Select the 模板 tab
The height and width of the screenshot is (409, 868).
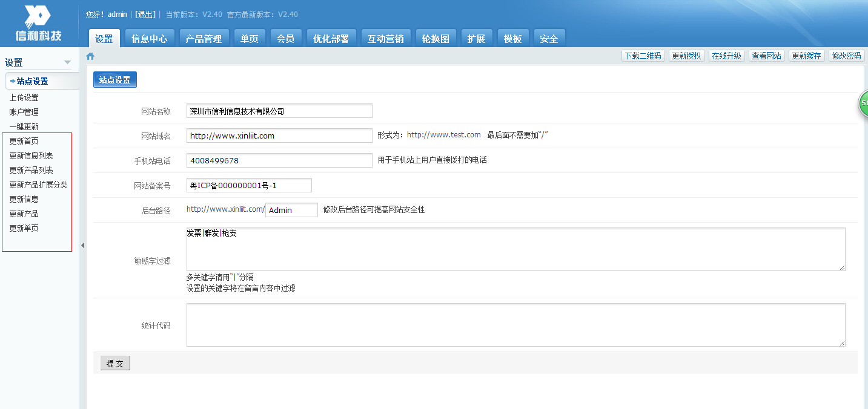tap(512, 39)
